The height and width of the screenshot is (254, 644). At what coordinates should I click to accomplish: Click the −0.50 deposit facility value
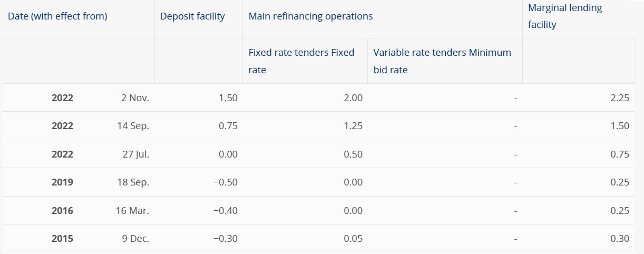225,182
